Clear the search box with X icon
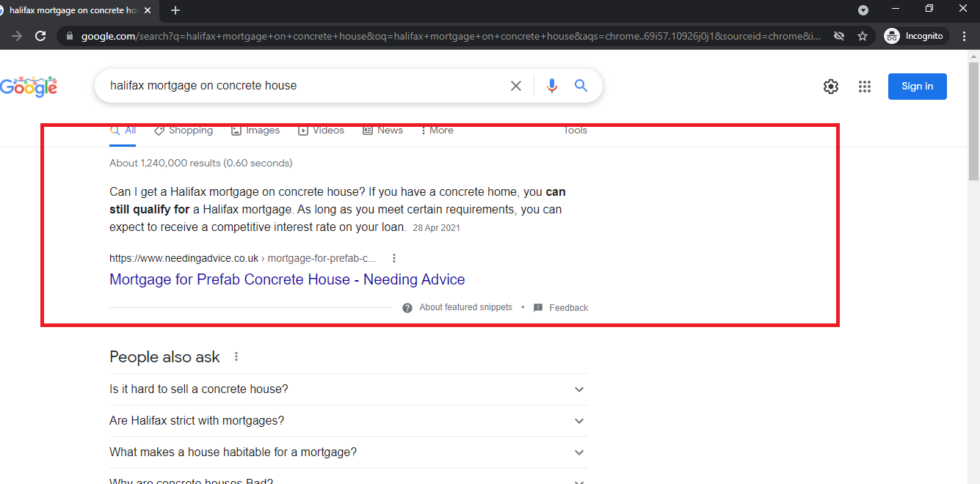The height and width of the screenshot is (484, 980). coord(516,86)
